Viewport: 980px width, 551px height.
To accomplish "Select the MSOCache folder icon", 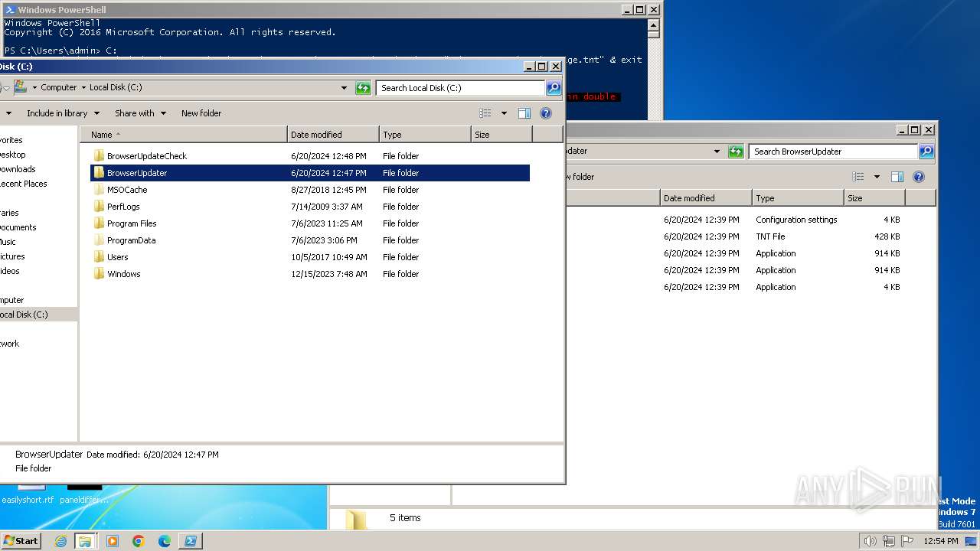I will pos(98,190).
